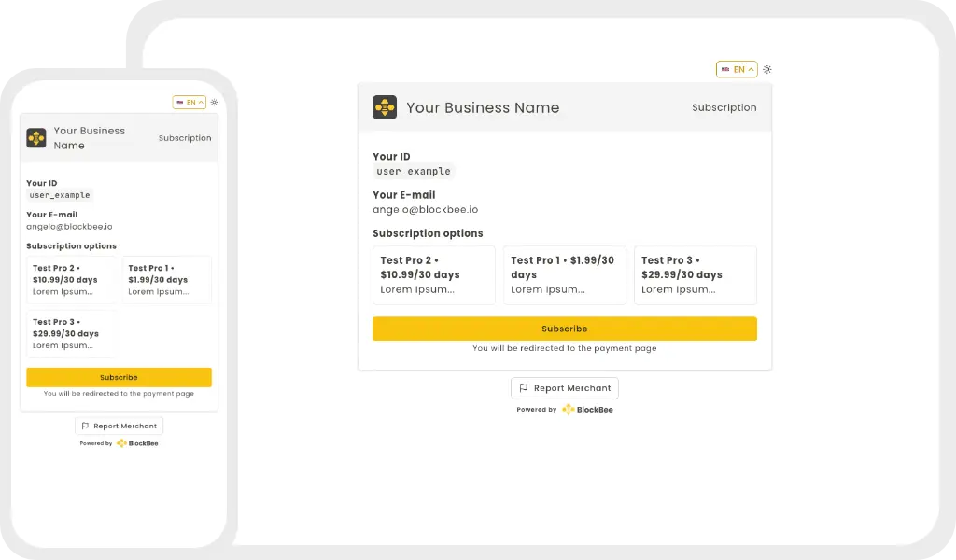
Task: Click the British flag in the language selector
Action: [724, 69]
